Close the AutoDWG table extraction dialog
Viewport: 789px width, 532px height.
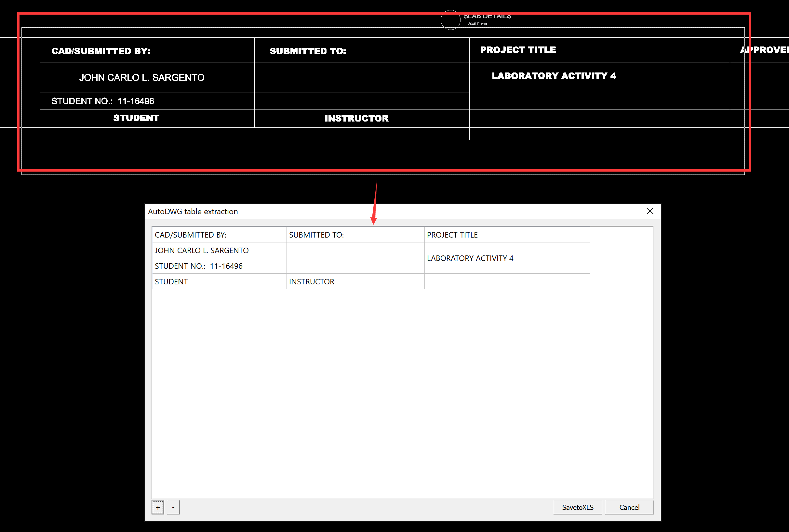pos(650,211)
